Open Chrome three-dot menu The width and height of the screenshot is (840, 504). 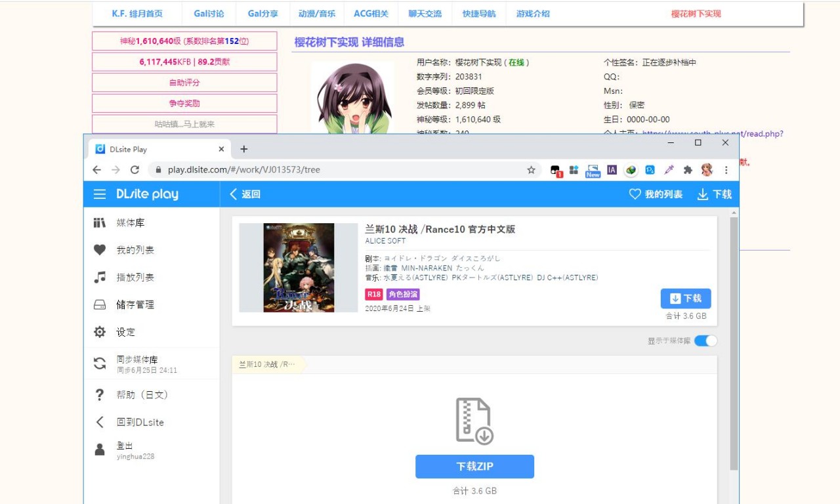tap(726, 170)
